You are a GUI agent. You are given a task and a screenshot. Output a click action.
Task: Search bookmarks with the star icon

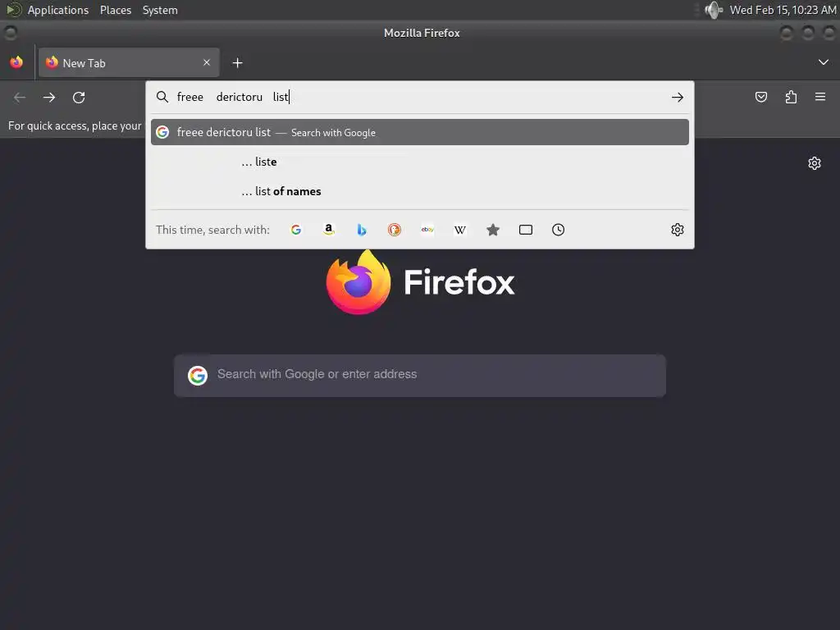click(x=493, y=230)
